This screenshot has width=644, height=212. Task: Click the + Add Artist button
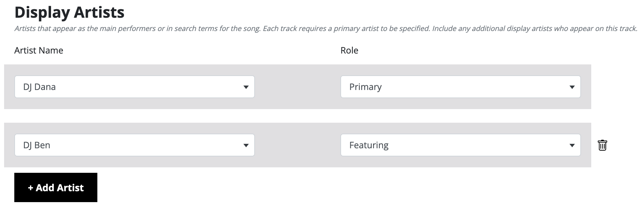tap(56, 187)
